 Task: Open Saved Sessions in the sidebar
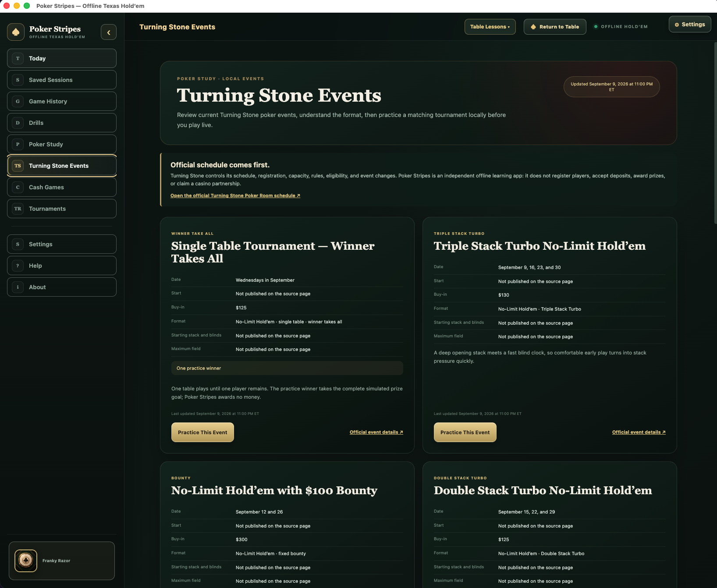coord(62,80)
